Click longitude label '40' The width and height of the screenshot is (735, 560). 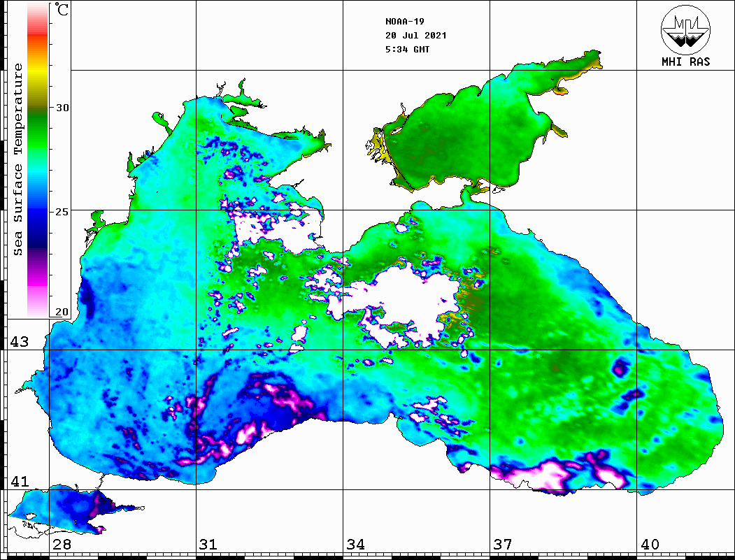(x=650, y=544)
